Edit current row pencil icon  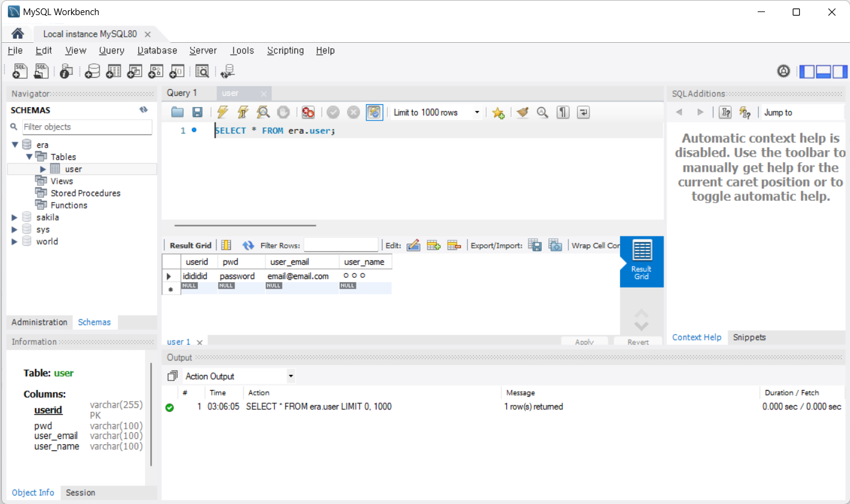(413, 245)
